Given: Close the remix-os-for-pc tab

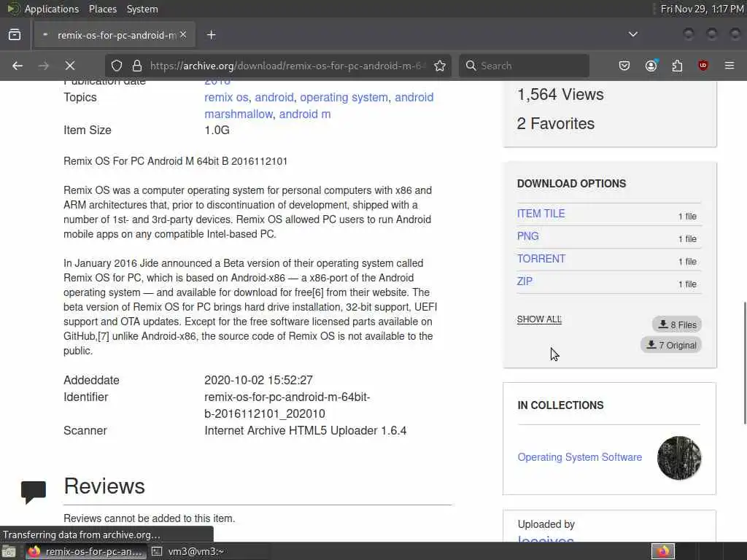Looking at the screenshot, I should (183, 34).
